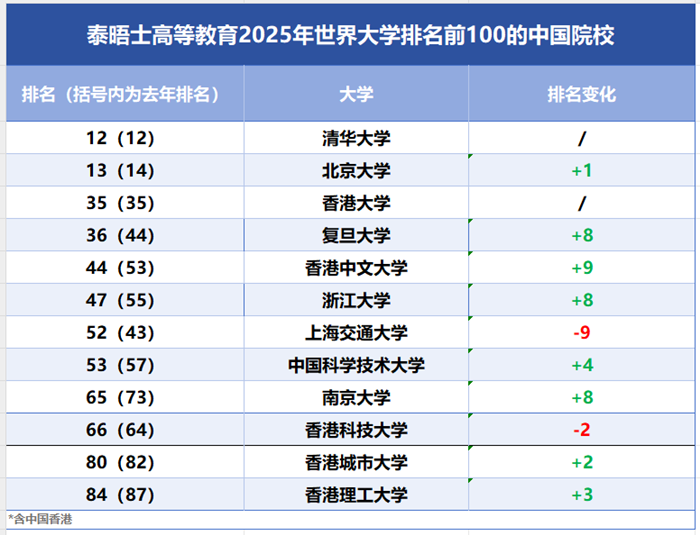Screen dimensions: 700x535
Task: Click the +8 cell in 南京大学 row
Action: (x=582, y=397)
